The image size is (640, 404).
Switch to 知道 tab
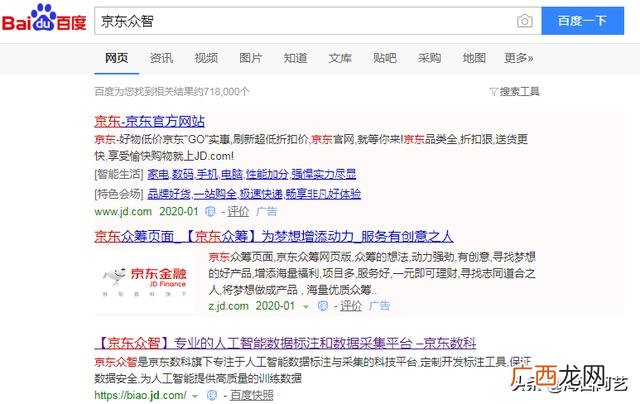tap(295, 58)
